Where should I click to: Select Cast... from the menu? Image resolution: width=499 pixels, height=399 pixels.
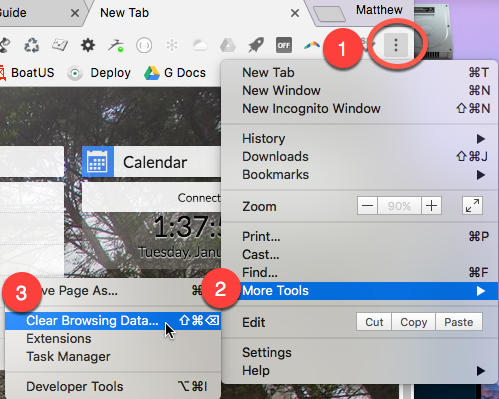[360, 254]
